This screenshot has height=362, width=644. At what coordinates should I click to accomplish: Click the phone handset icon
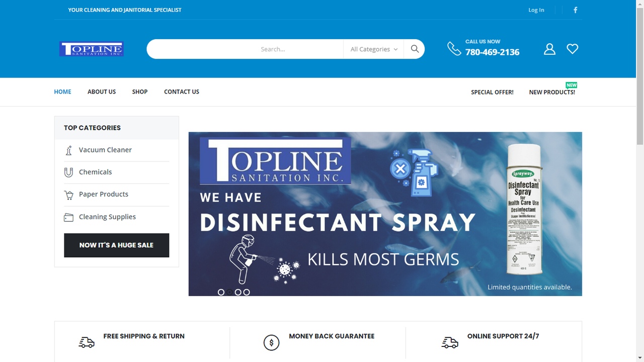[x=454, y=49]
